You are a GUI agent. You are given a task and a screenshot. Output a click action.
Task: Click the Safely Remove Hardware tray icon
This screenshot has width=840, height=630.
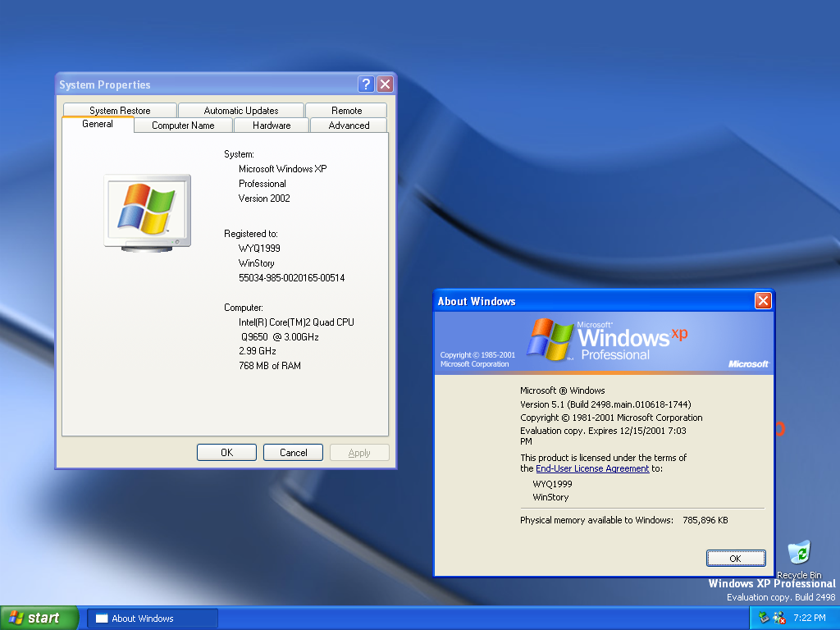click(x=764, y=618)
